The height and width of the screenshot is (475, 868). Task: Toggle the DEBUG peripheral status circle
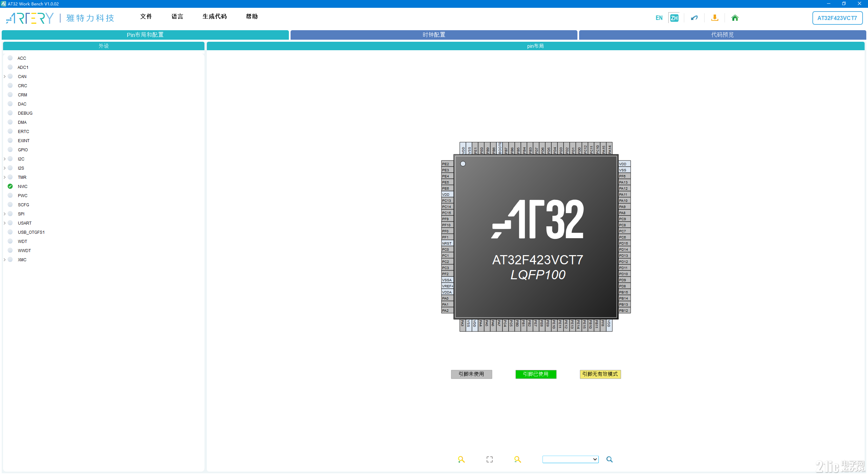point(10,113)
